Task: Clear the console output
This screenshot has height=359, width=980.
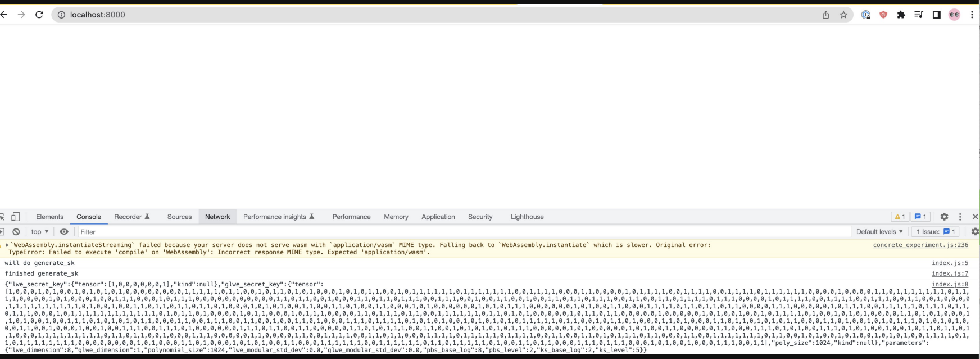Action: 16,232
